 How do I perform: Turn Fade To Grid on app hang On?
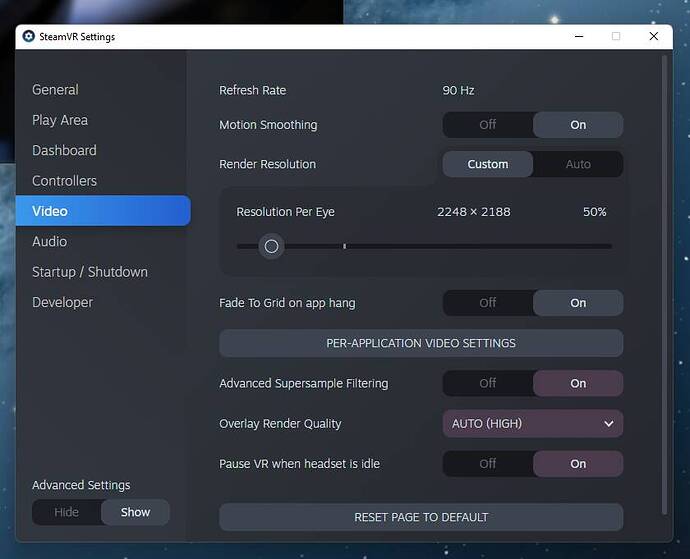578,303
